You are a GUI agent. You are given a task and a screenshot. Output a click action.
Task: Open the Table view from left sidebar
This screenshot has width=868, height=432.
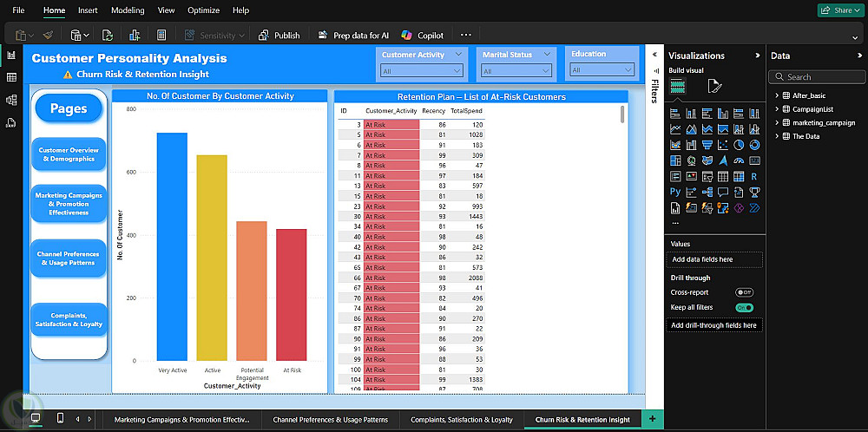pyautogui.click(x=11, y=77)
